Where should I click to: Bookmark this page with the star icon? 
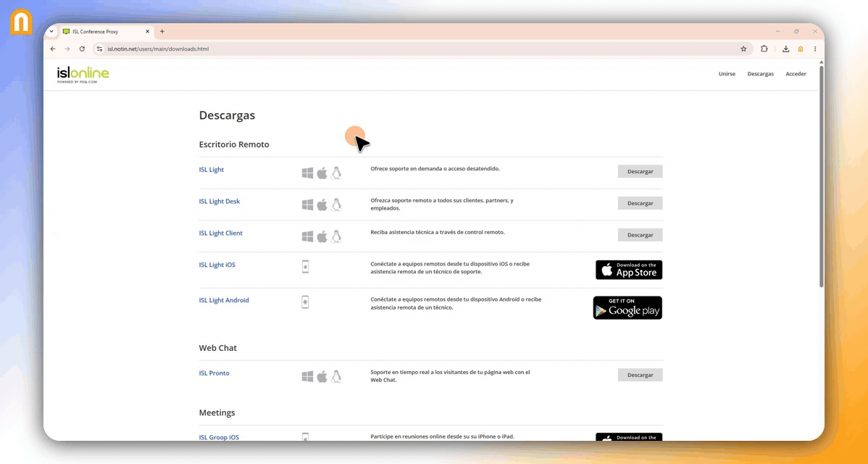tap(743, 49)
